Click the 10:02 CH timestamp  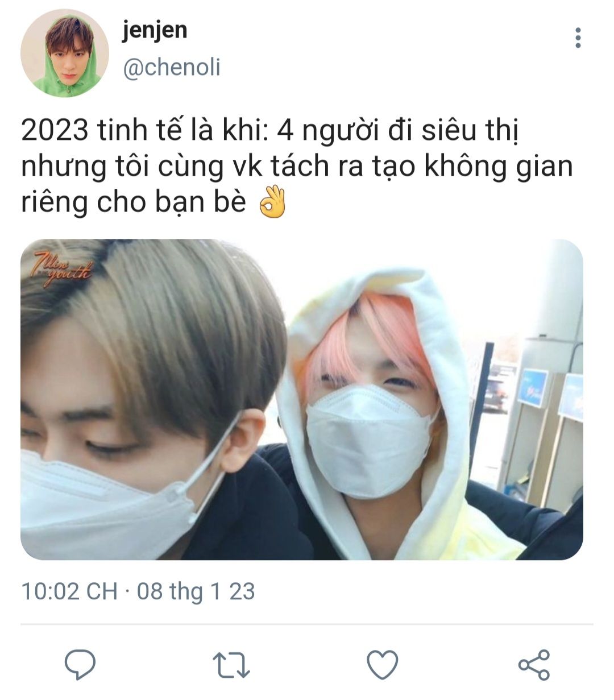coord(69,591)
